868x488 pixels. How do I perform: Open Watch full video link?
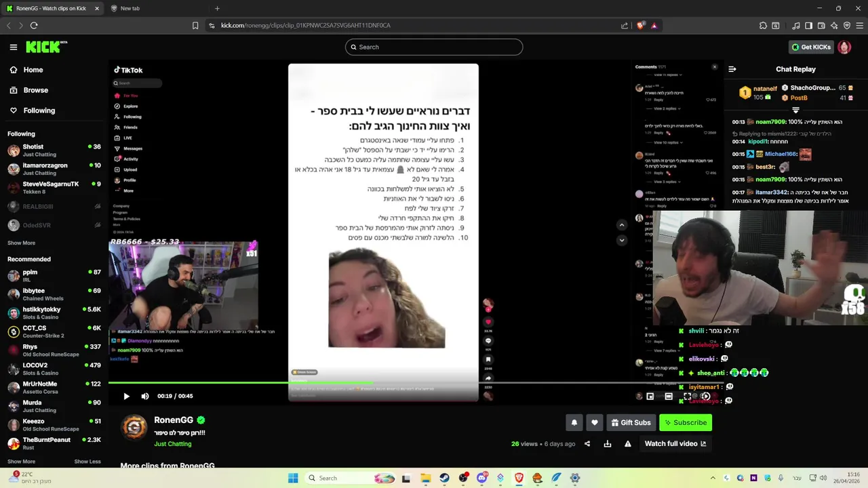point(675,444)
